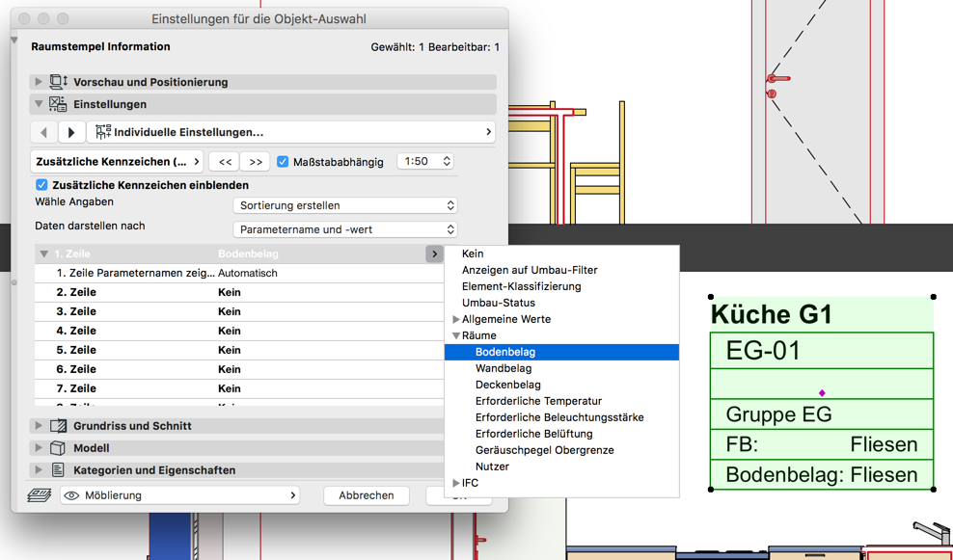This screenshot has width=953, height=560.
Task: Expand IFC group in the popup menu
Action: coord(456,483)
